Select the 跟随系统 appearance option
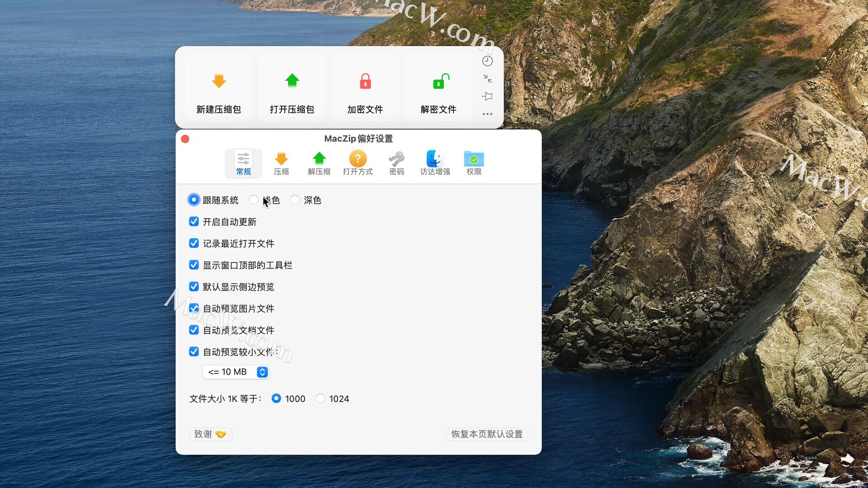Screen dimensions: 868x488 [193, 200]
